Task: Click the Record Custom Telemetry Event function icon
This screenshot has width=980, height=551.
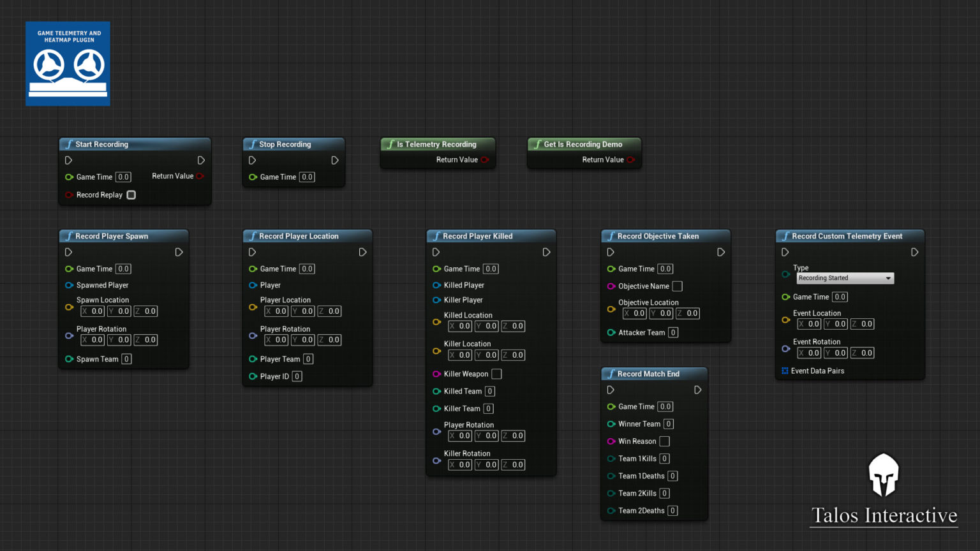Action: coord(785,236)
